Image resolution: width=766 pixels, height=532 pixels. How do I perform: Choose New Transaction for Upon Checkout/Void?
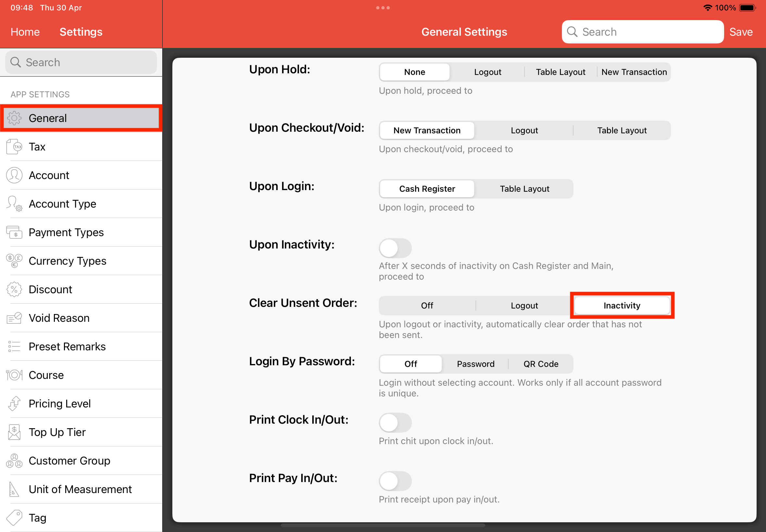(427, 130)
